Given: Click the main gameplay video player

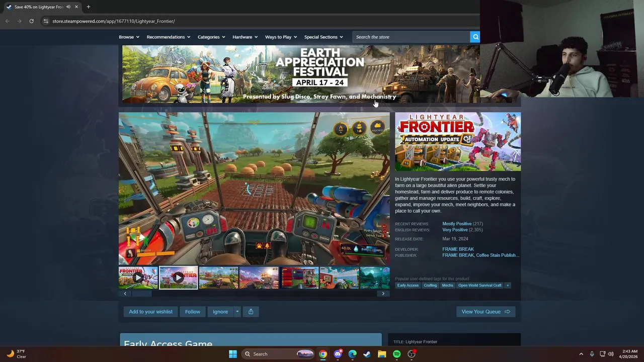Looking at the screenshot, I should tap(254, 189).
